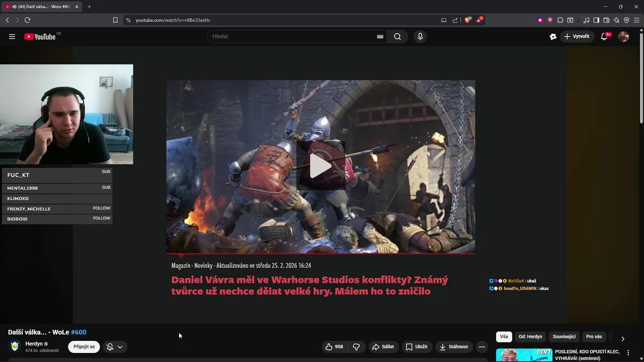The width and height of the screenshot is (644, 362).
Task: Click the Připojit se join button
Action: (x=84, y=346)
